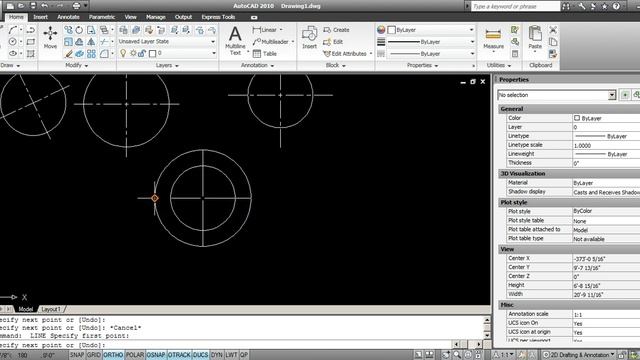
Task: Open the Express Tools ribbon tab
Action: click(x=218, y=17)
